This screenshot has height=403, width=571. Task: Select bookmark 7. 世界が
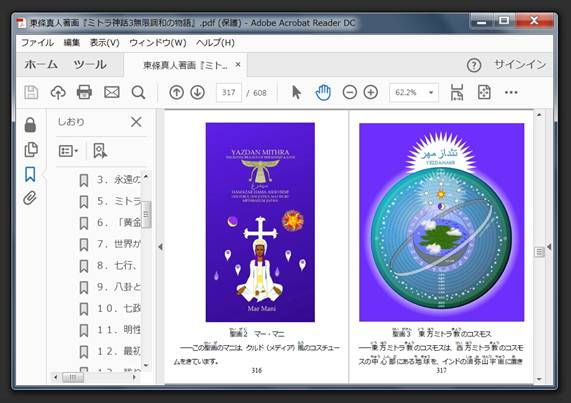pyautogui.click(x=110, y=244)
